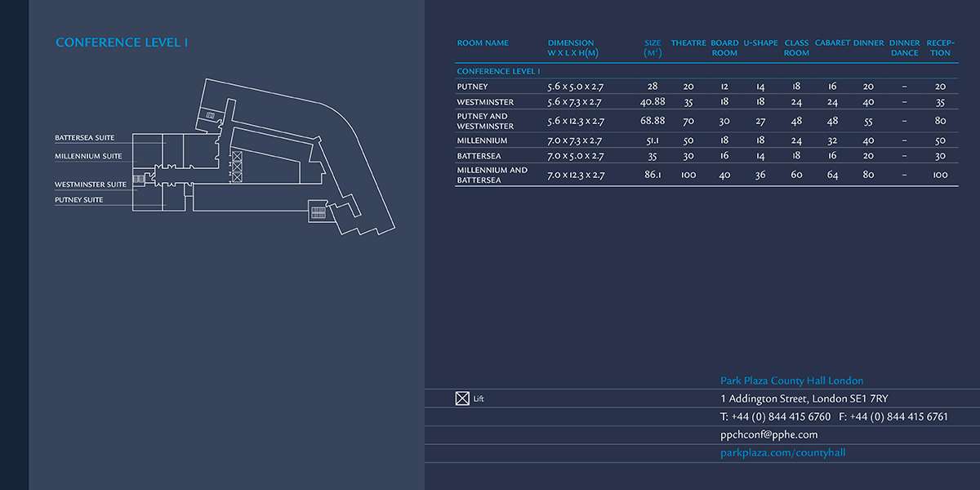Click the Lift legend icon
This screenshot has width=980, height=490.
pos(462,399)
